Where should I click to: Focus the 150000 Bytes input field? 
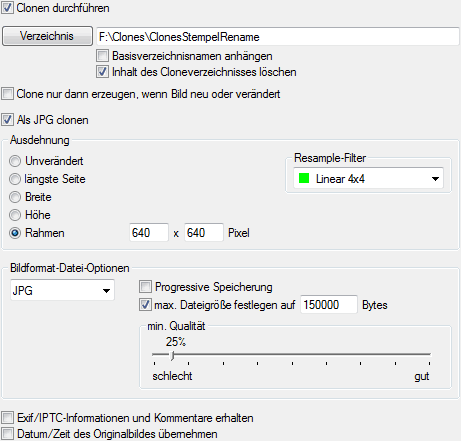(x=329, y=304)
